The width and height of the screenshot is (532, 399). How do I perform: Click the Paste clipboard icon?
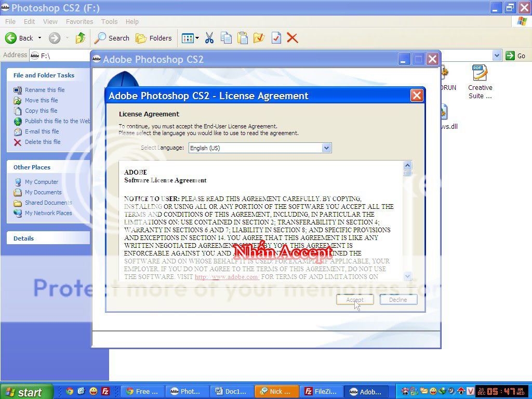[242, 38]
